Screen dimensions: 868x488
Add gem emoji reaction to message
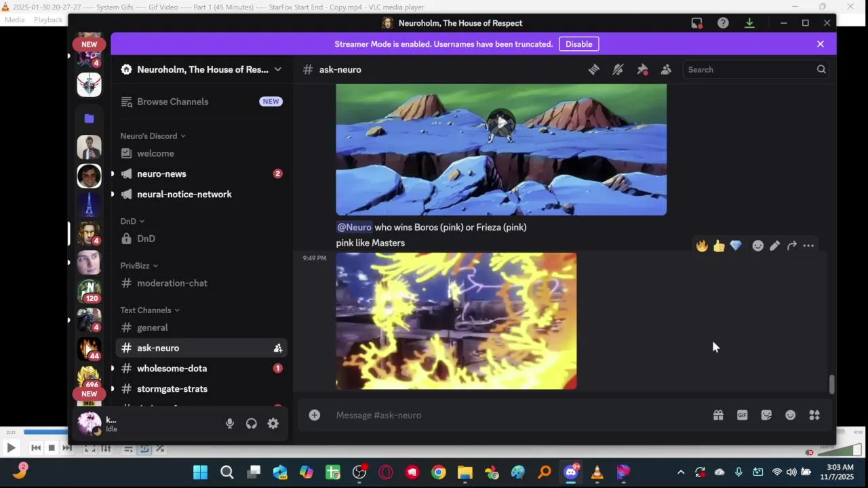(736, 245)
